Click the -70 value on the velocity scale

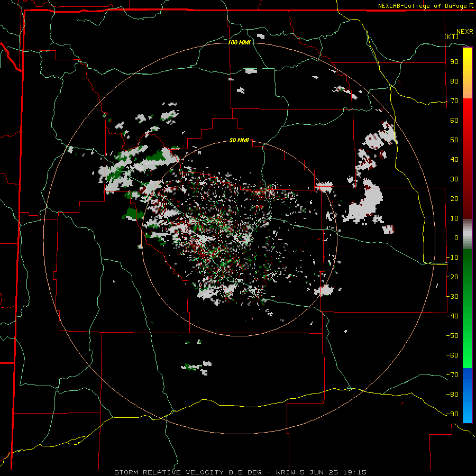coord(452,374)
